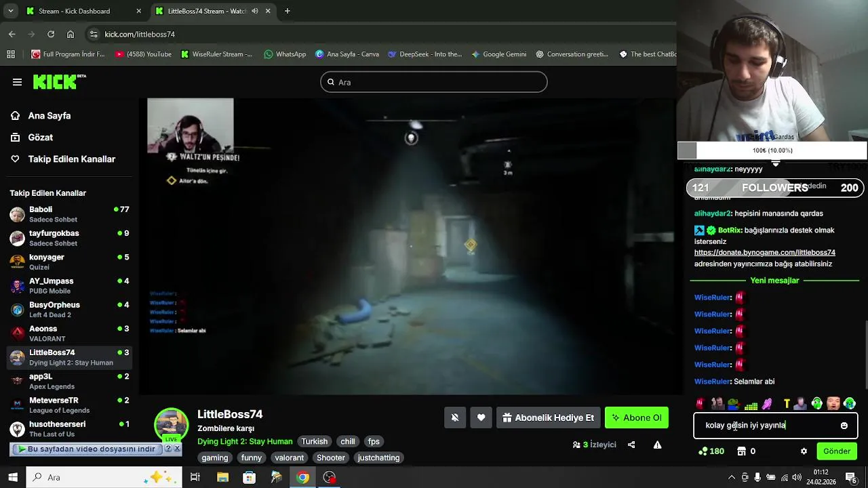Open the WiseRuler Stream bookmark
Viewport: 868px width, 488px height.
216,54
